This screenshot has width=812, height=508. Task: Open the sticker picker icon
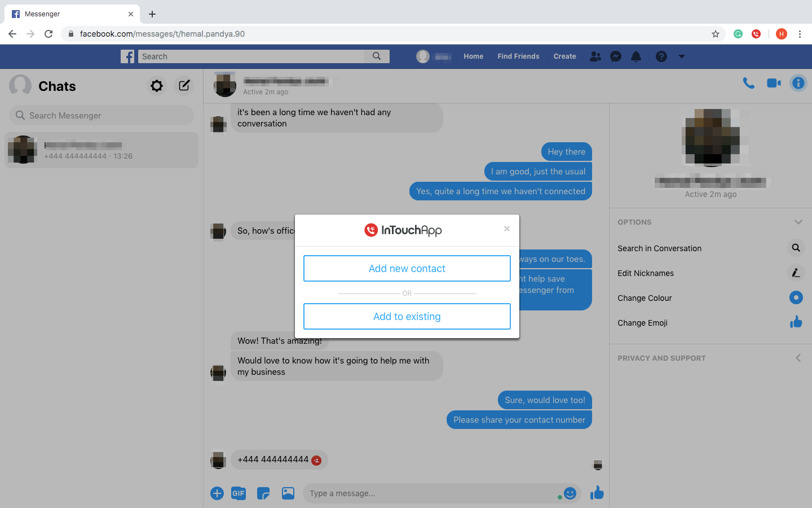263,493
